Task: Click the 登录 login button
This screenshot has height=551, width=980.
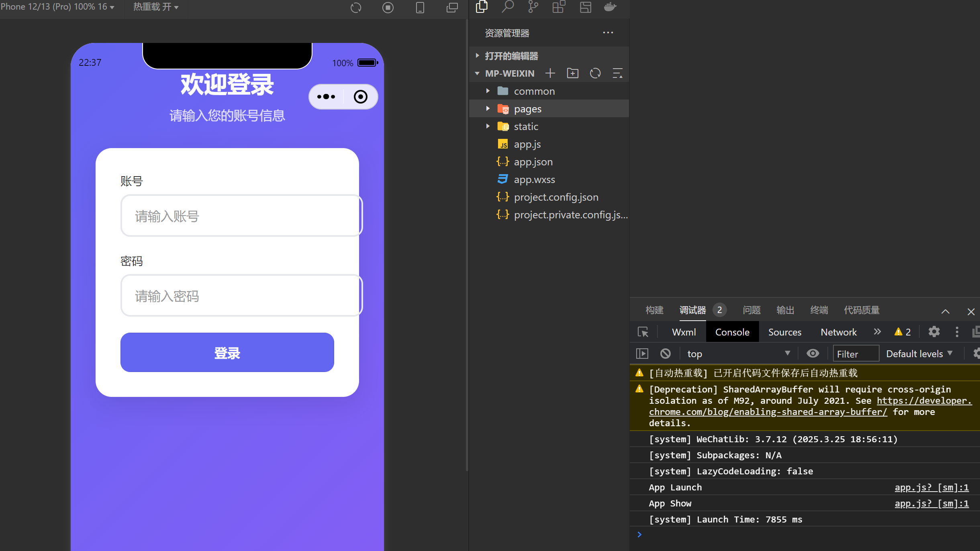Action: pos(227,353)
